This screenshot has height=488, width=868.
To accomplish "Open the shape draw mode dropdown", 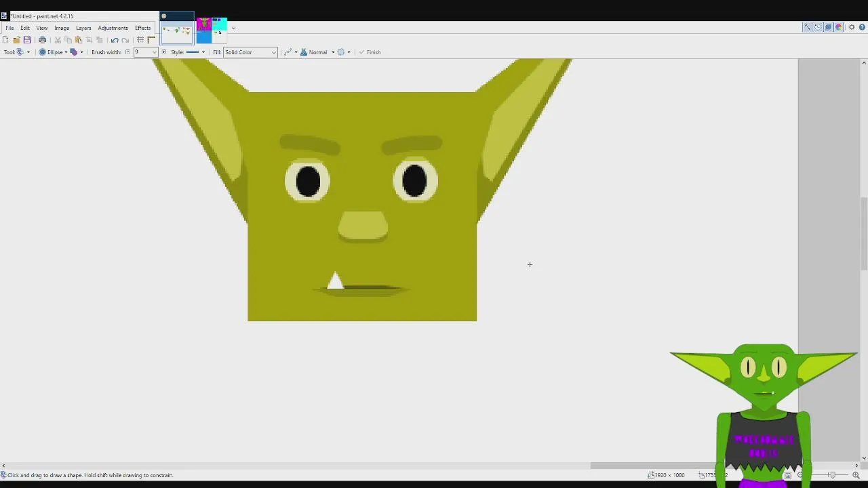I will tap(77, 52).
